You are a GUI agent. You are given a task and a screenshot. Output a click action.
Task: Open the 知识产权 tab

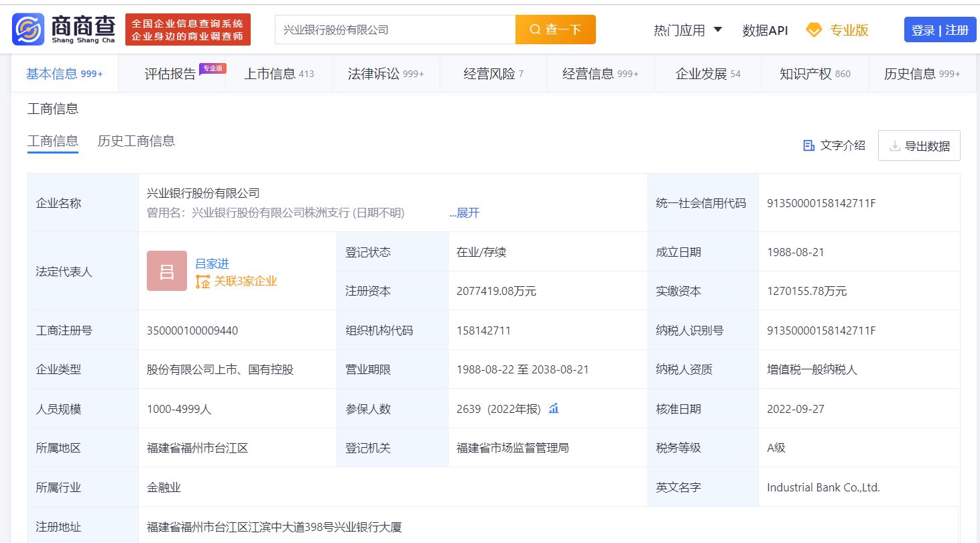point(815,74)
